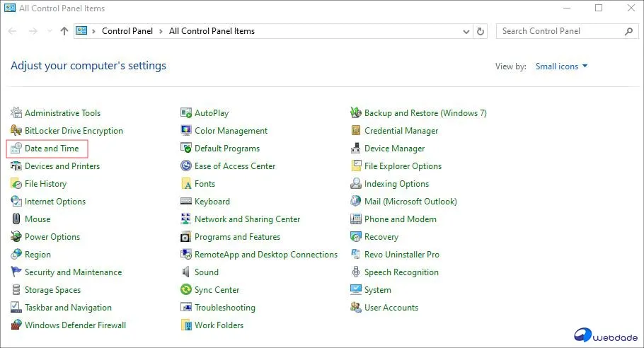Click the Revo Uninstaller Pro icon
This screenshot has width=644, height=348.
tap(357, 255)
